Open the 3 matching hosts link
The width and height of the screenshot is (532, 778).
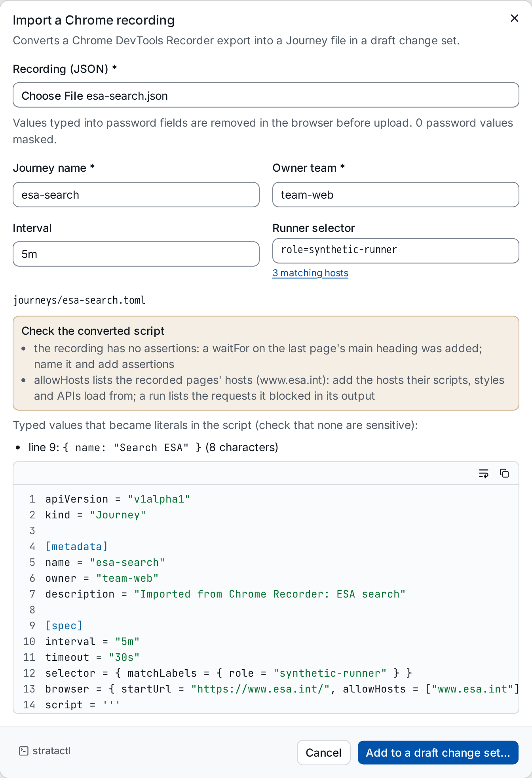click(310, 273)
